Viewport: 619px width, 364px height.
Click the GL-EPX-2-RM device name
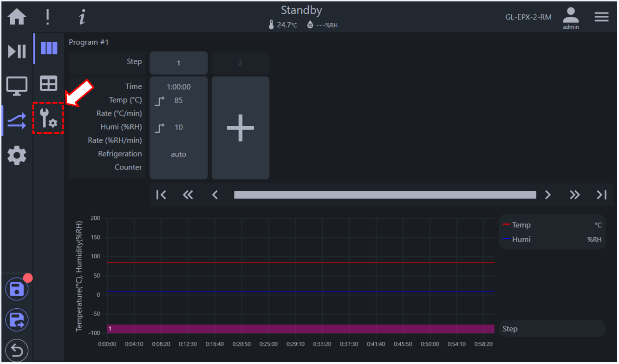[x=528, y=17]
